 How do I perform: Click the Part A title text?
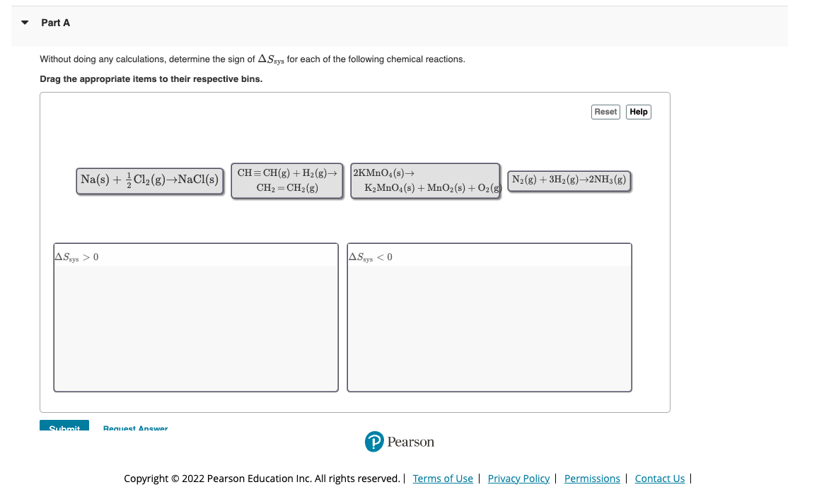[54, 22]
